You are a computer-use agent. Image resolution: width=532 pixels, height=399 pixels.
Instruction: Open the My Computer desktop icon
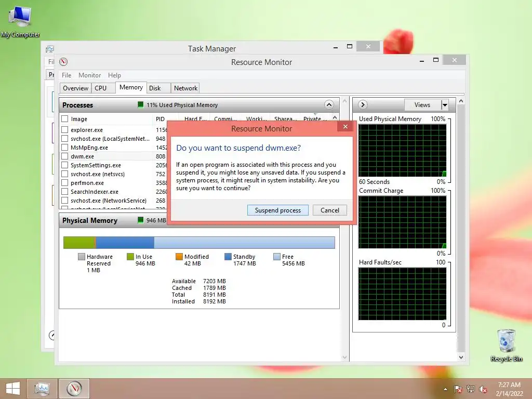pos(20,21)
